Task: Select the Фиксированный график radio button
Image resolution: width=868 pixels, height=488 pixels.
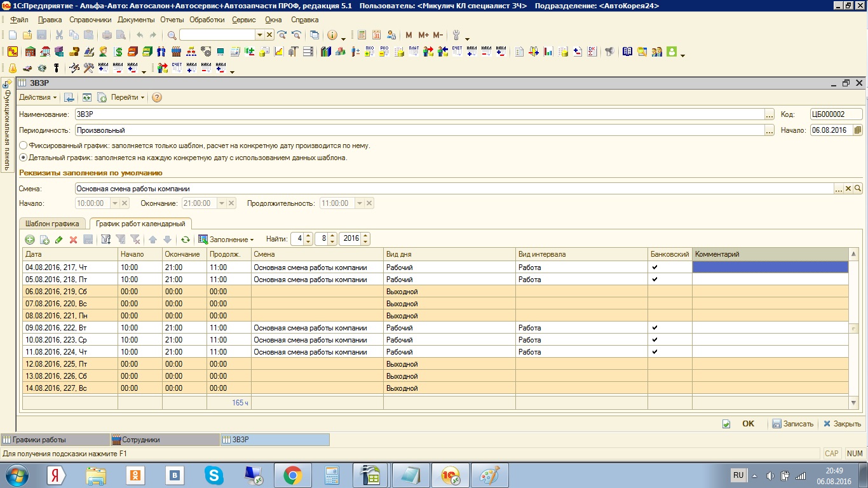Action: point(24,146)
